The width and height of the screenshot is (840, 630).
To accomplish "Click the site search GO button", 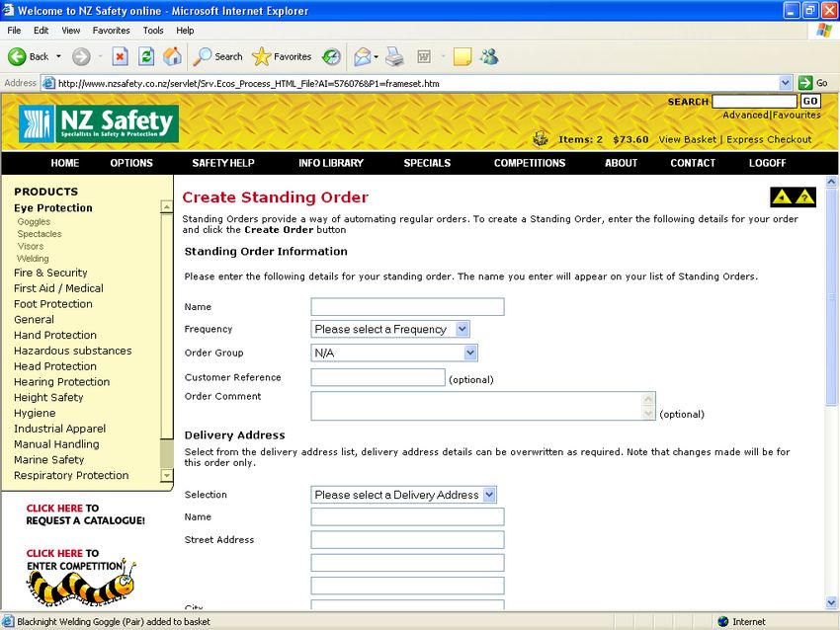I will pos(810,101).
